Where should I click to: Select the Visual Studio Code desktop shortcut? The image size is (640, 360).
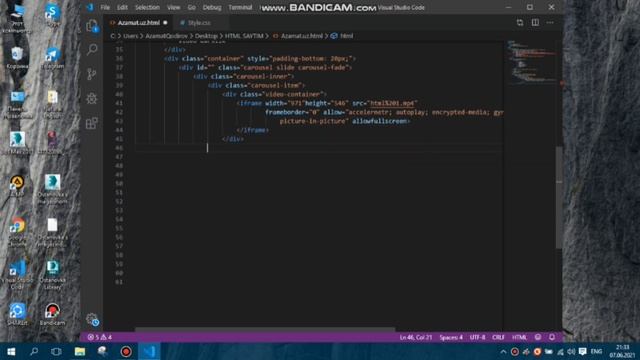(x=17, y=275)
